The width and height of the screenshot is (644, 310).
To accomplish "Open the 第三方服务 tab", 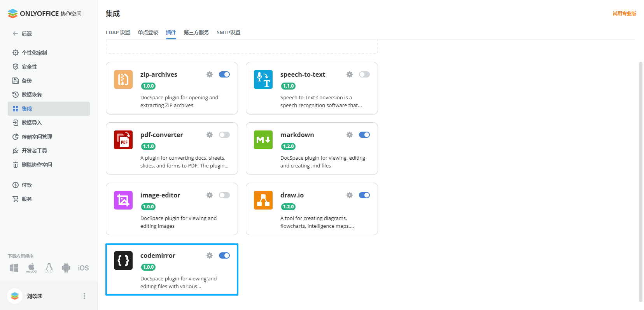I will coord(196,32).
